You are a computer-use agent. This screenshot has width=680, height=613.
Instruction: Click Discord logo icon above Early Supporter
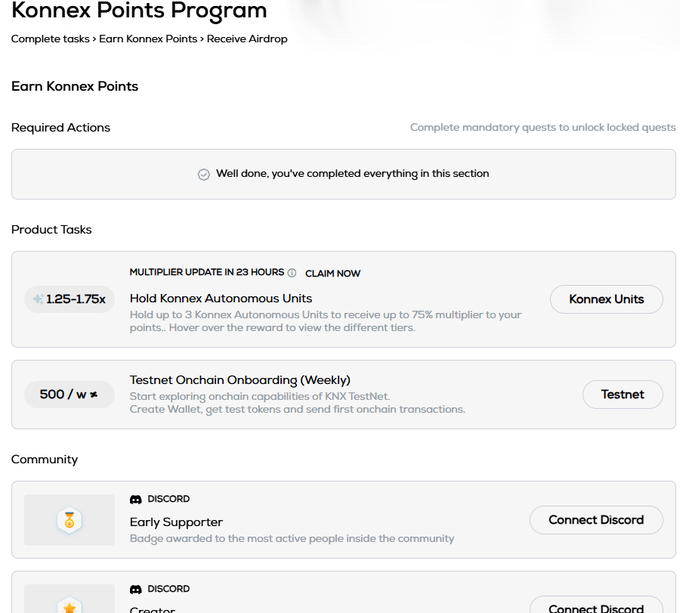coord(136,499)
